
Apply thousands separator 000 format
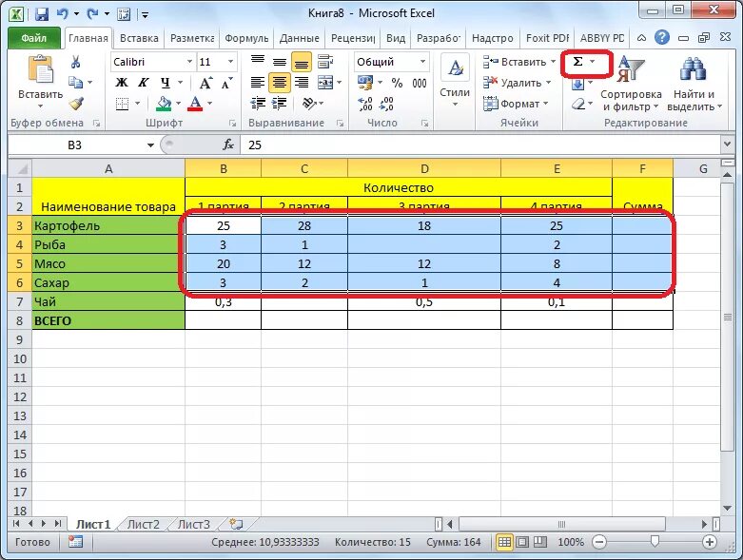coord(420,83)
